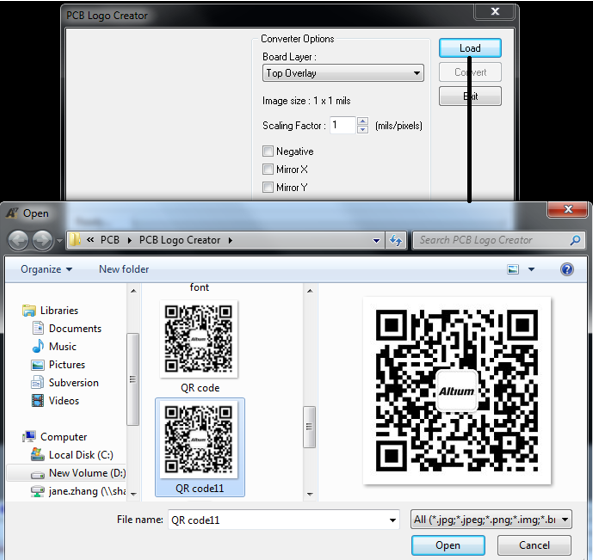Image resolution: width=593 pixels, height=560 pixels.
Task: Click the Load button in PCB Logo Creator
Action: click(470, 48)
